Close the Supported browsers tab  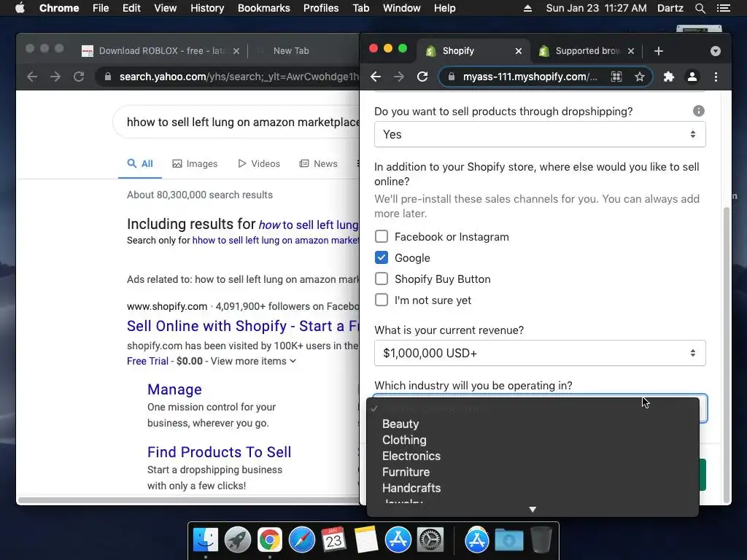631,51
